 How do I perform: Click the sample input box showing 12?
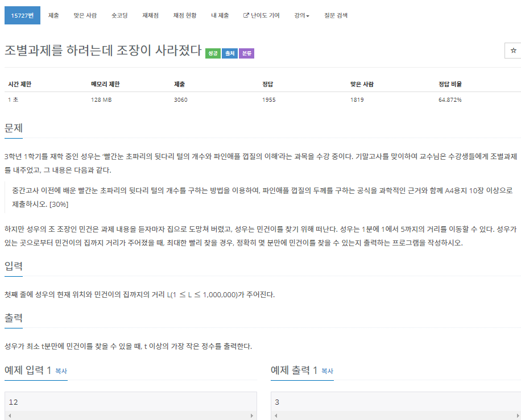click(x=131, y=402)
